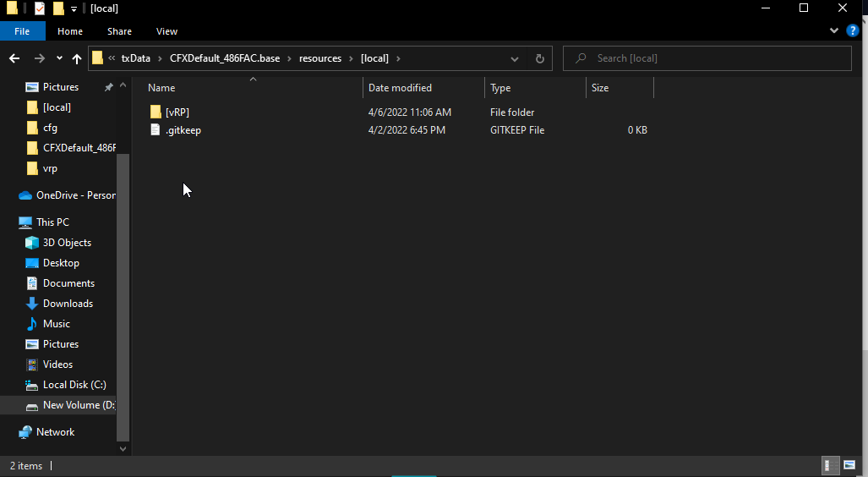Open Videos under This PC
The width and height of the screenshot is (868, 477).
tap(57, 365)
